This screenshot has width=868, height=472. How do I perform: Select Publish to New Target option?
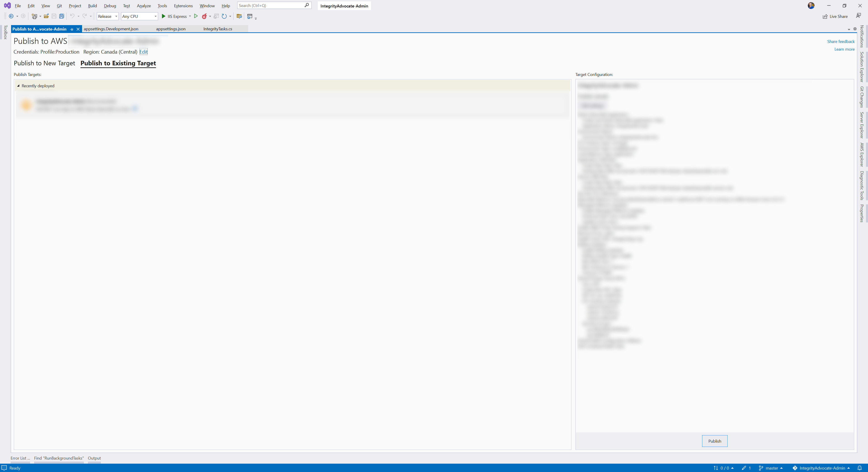click(44, 63)
